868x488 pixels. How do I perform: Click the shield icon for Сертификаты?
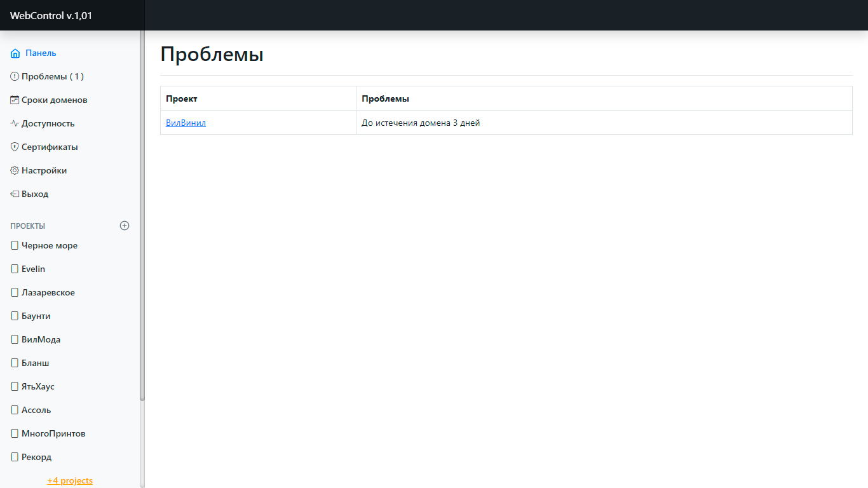(15, 147)
